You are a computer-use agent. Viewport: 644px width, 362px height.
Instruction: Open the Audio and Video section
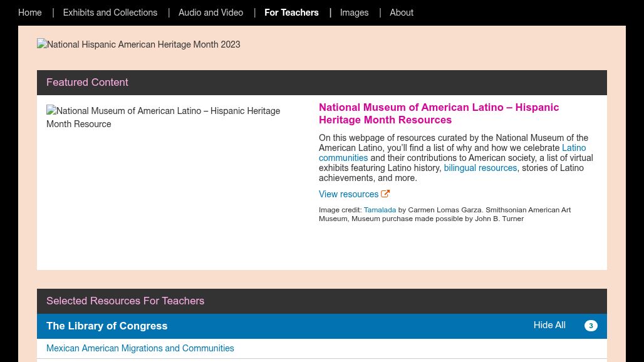(210, 13)
